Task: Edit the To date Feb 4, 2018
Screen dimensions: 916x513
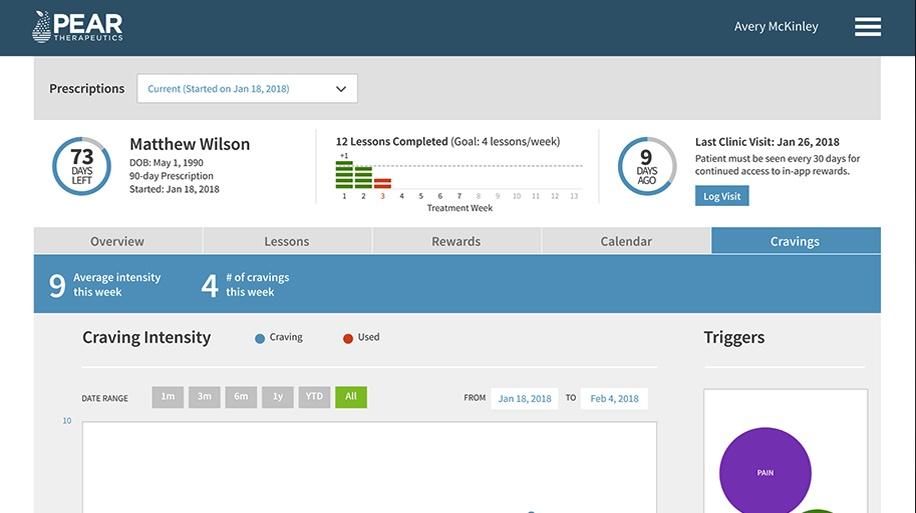Action: point(614,398)
